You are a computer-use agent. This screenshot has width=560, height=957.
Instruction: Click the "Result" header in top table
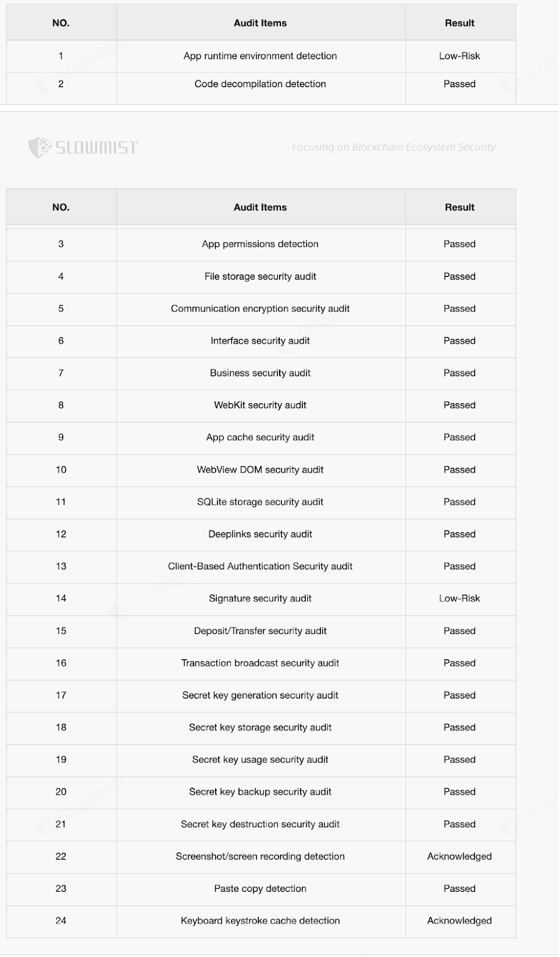pyautogui.click(x=459, y=23)
